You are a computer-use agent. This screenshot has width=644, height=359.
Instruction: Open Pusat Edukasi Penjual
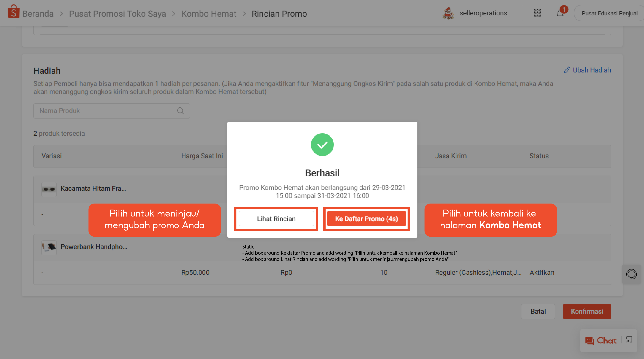[x=609, y=13]
